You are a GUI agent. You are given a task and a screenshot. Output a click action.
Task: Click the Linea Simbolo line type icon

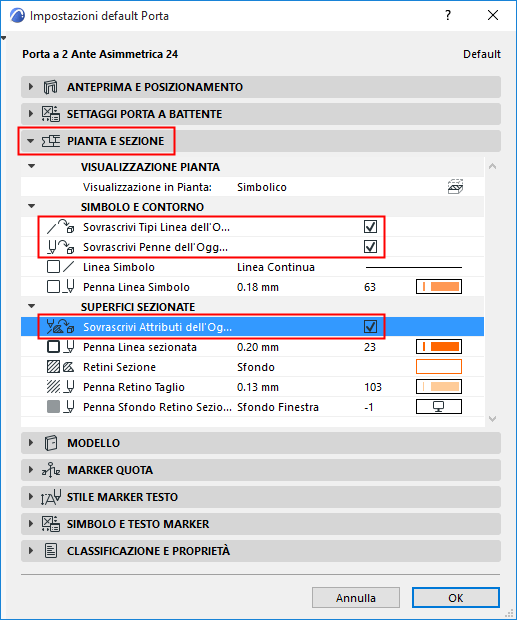60,267
